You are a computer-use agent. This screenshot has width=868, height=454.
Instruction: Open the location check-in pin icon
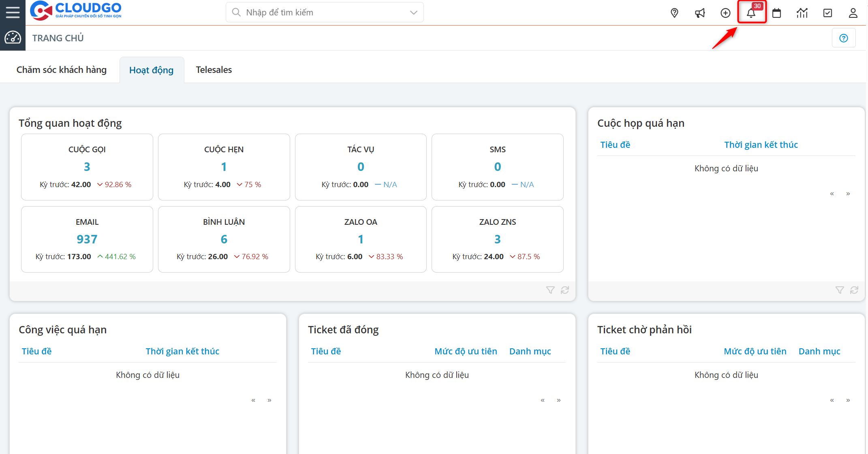(674, 13)
